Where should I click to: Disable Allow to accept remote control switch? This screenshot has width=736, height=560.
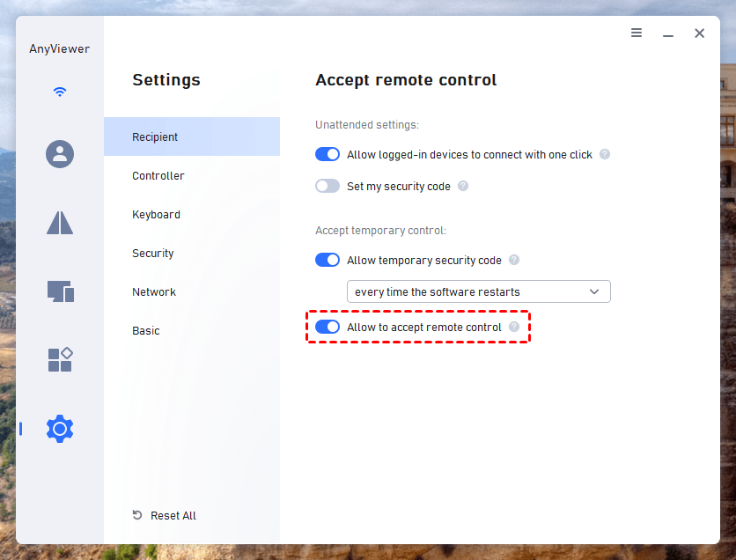click(x=328, y=327)
